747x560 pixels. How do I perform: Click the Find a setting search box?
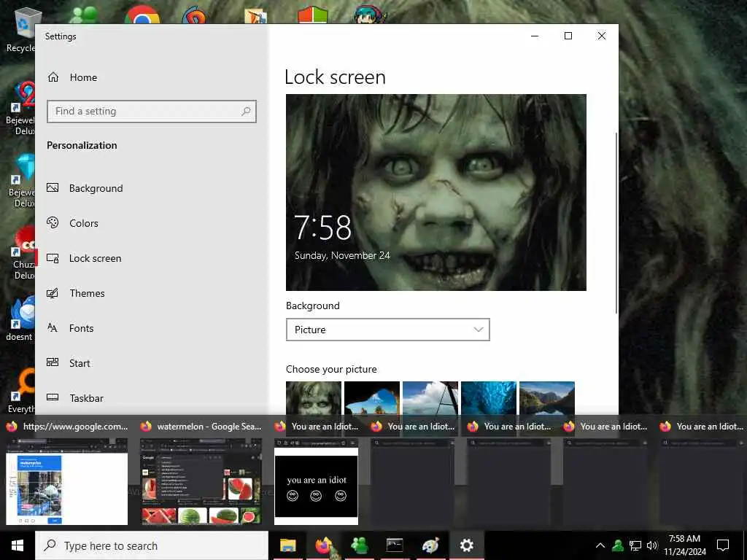[x=152, y=112]
